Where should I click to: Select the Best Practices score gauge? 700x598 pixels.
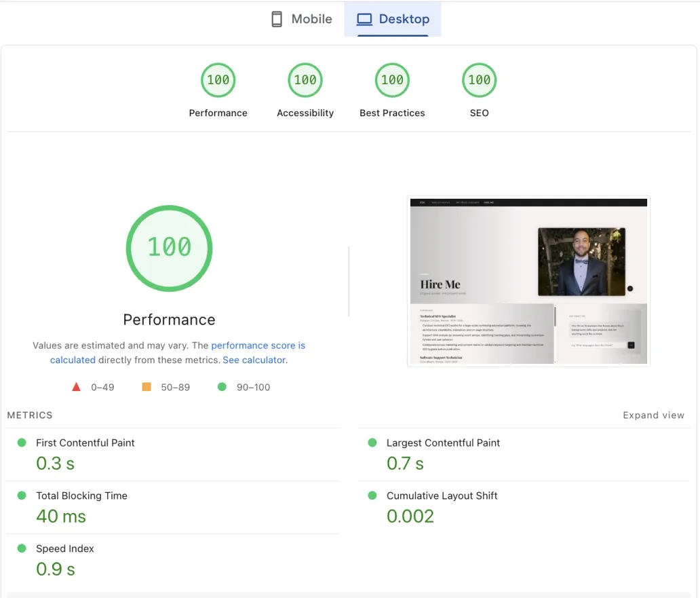(x=392, y=79)
